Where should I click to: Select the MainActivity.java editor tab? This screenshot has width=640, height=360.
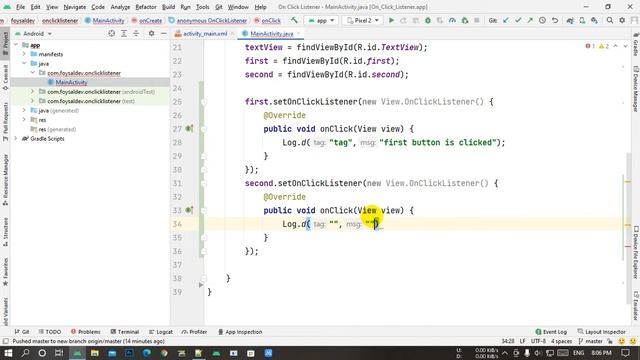pos(271,33)
